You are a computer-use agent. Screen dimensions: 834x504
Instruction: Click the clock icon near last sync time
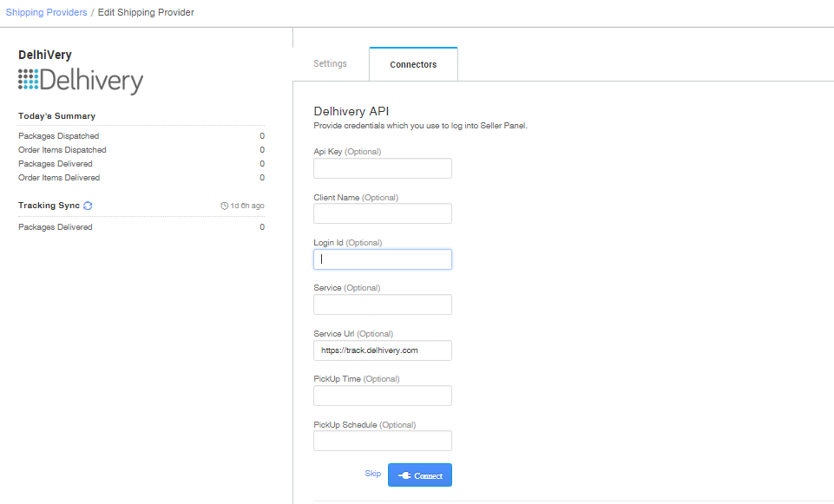[x=224, y=205]
